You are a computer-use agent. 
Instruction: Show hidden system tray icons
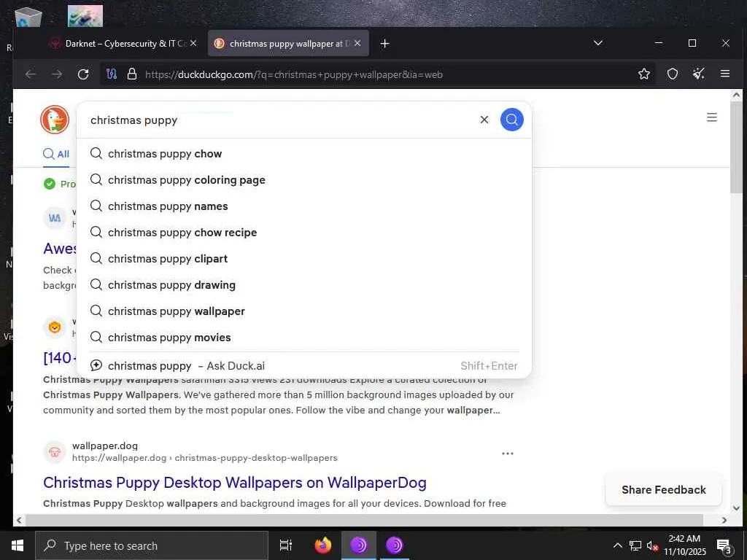pos(617,545)
